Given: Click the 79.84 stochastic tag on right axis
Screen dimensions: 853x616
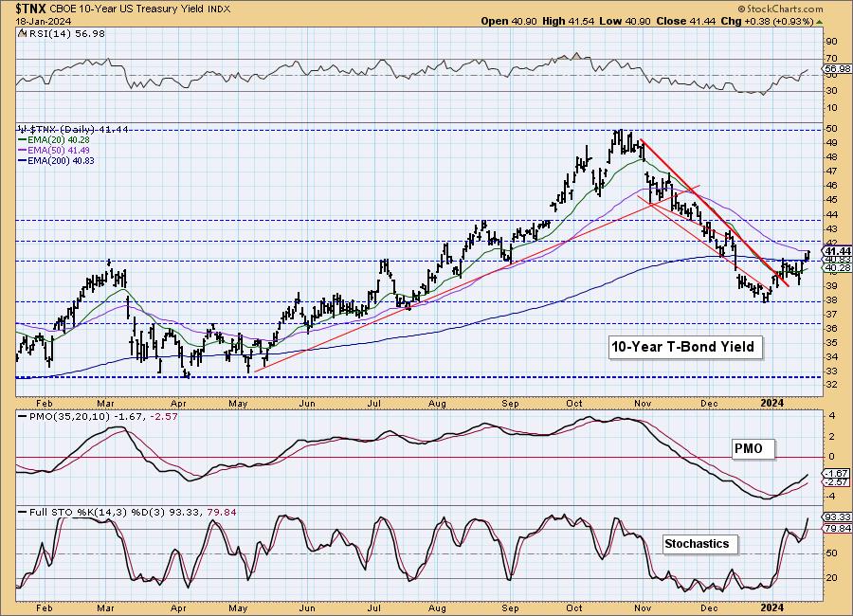Looking at the screenshot, I should coord(838,529).
